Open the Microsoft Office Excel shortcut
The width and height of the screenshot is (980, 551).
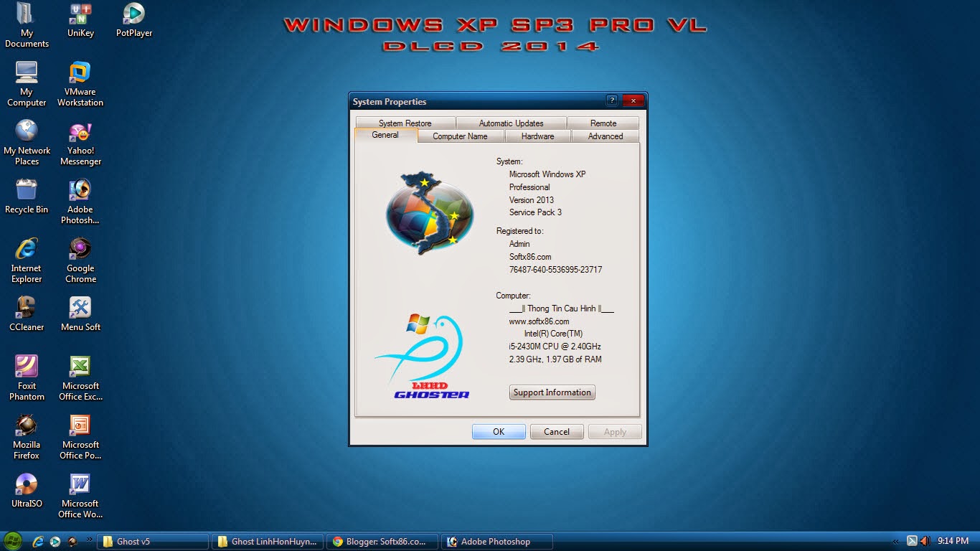[80, 378]
